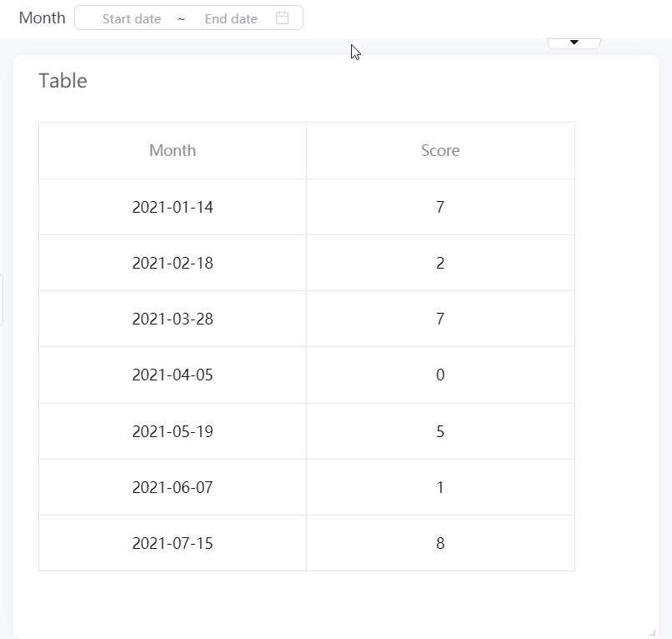
Task: Select the 2021-03-28 date cell
Action: tap(173, 319)
